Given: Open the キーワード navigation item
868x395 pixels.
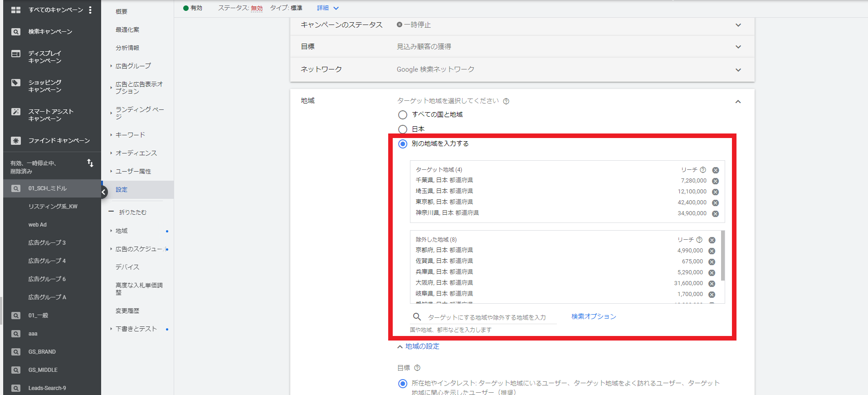Looking at the screenshot, I should (130, 135).
